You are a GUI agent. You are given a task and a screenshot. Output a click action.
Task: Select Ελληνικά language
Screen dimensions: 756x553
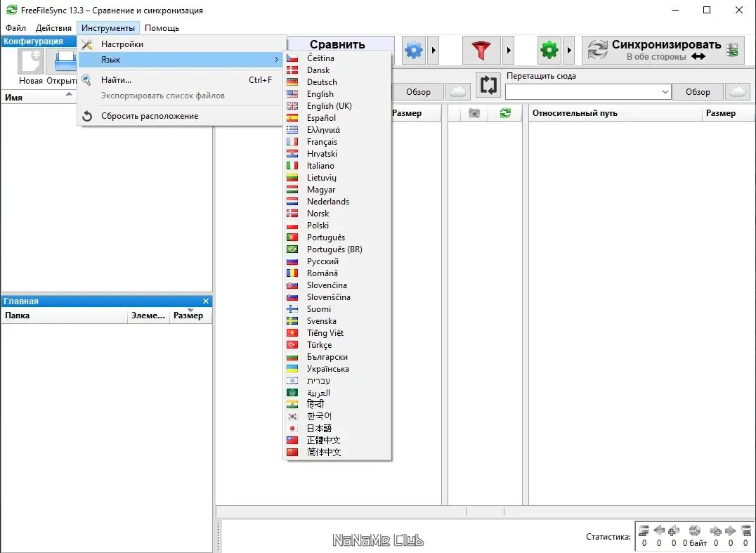point(337,130)
